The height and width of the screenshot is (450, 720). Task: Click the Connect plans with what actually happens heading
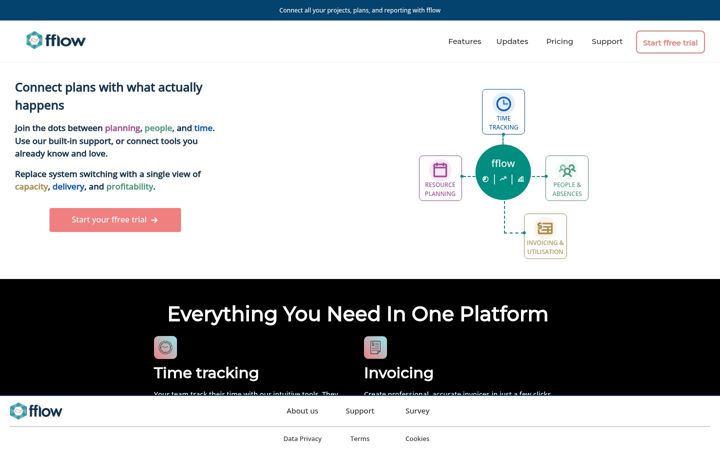coord(109,96)
